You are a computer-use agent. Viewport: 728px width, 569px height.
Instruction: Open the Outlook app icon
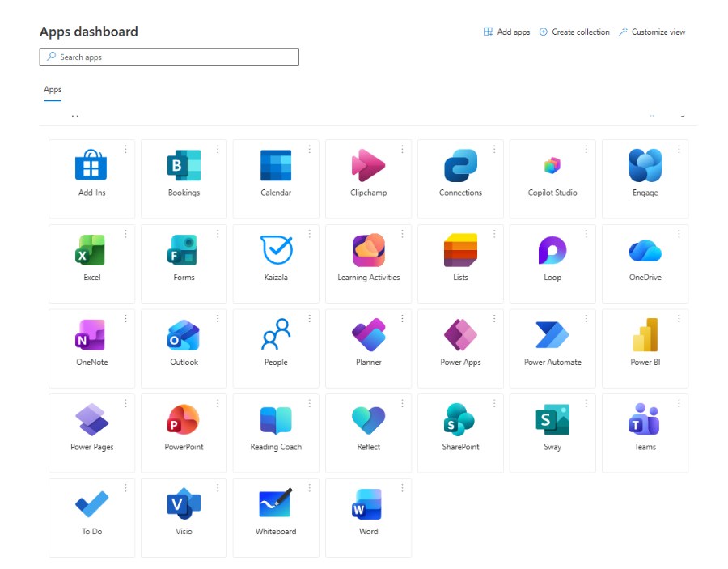coord(184,335)
